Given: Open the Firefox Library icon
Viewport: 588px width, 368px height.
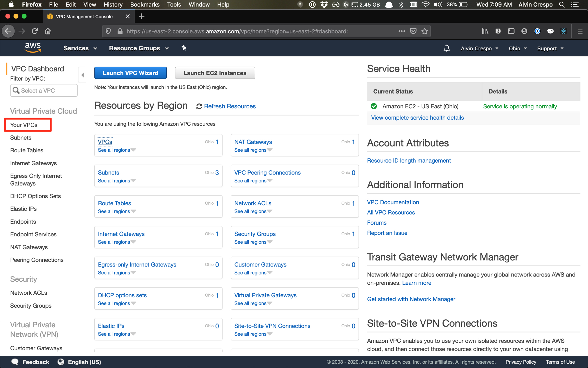Looking at the screenshot, I should pos(485,31).
